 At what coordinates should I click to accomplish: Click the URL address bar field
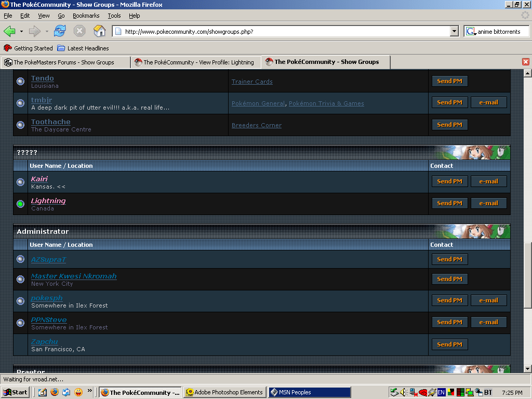coord(282,32)
